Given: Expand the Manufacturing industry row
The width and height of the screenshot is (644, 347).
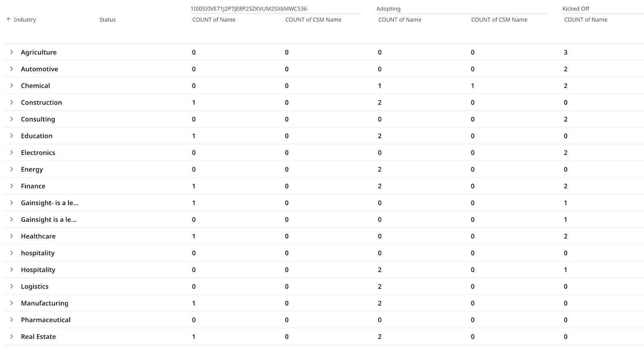Looking at the screenshot, I should click(x=12, y=303).
